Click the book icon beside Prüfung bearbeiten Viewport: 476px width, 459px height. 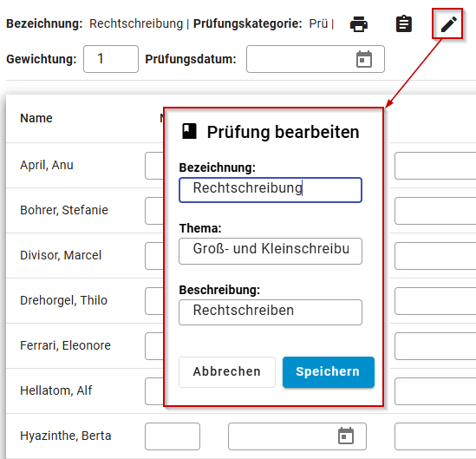189,132
